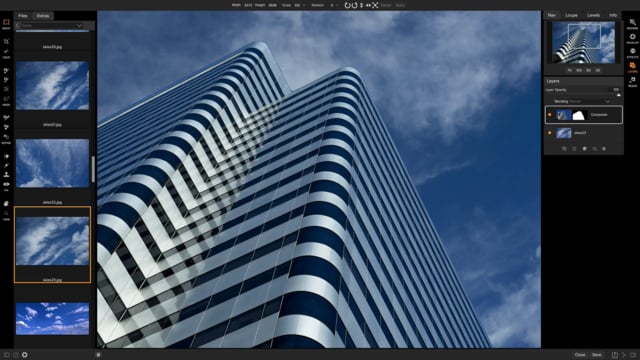Click the Save button
This screenshot has height=360, width=640.
(597, 355)
